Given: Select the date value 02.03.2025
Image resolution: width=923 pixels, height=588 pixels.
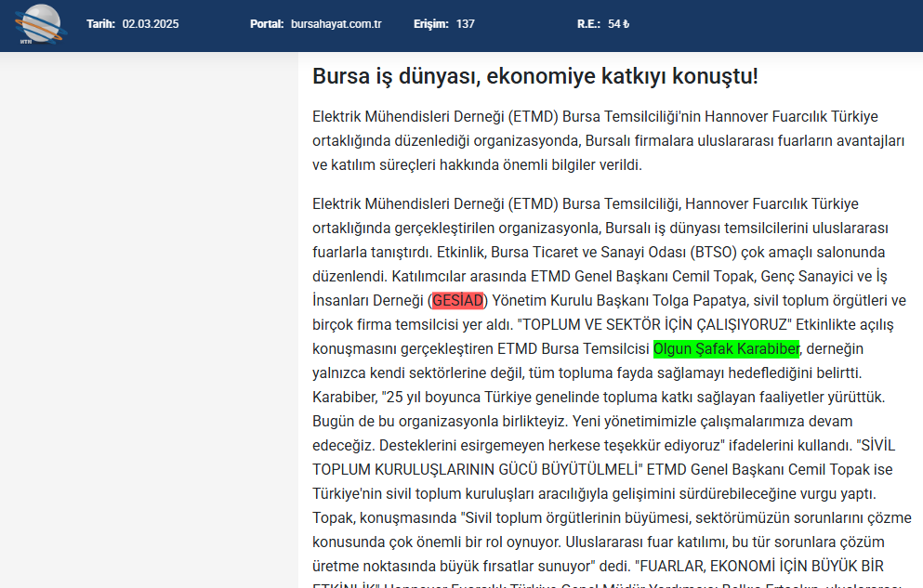Looking at the screenshot, I should pos(151,24).
